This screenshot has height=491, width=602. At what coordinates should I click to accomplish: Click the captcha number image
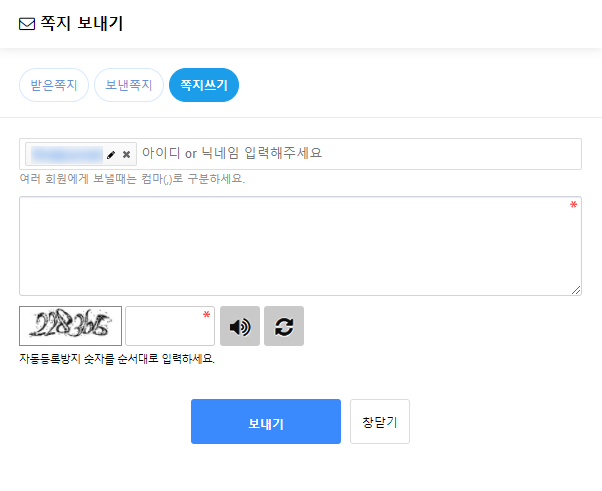tap(70, 326)
